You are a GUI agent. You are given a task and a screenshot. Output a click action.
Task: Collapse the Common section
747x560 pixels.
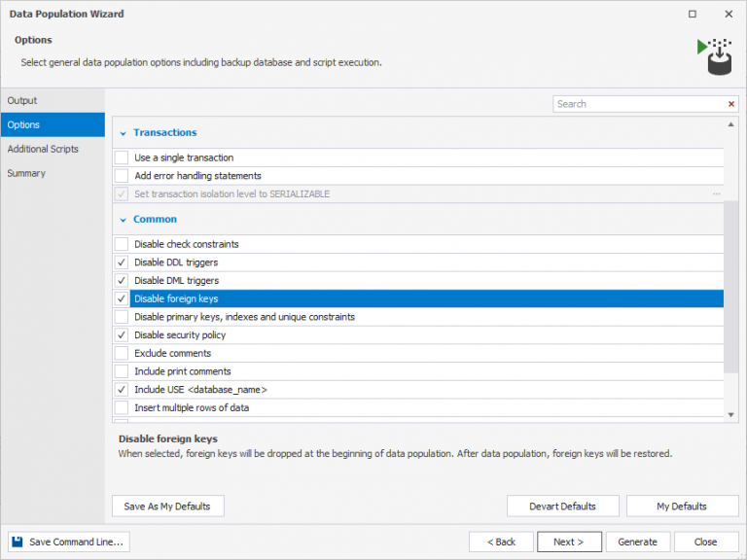[x=123, y=220]
